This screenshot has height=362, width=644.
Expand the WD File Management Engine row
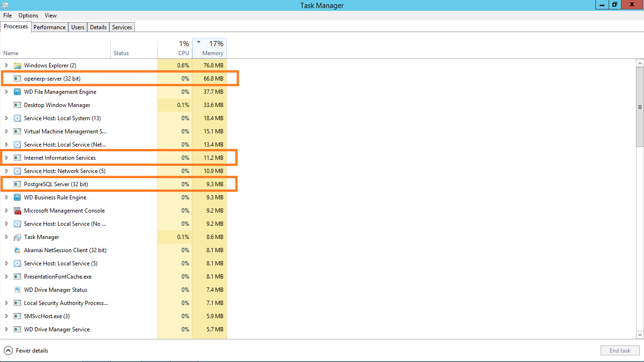[x=7, y=92]
